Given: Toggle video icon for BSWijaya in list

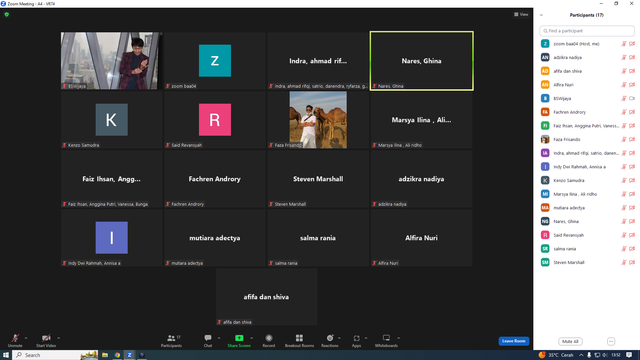Looking at the screenshot, I should [x=632, y=98].
